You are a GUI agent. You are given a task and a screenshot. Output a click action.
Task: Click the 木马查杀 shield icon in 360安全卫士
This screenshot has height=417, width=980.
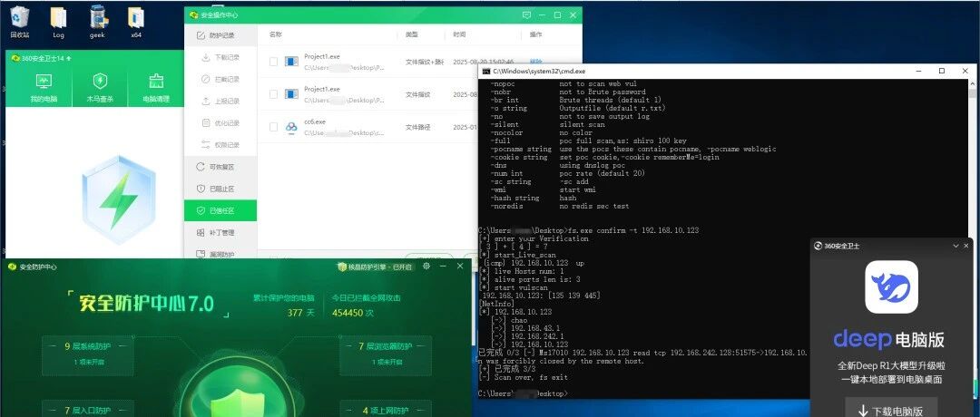pos(100,82)
